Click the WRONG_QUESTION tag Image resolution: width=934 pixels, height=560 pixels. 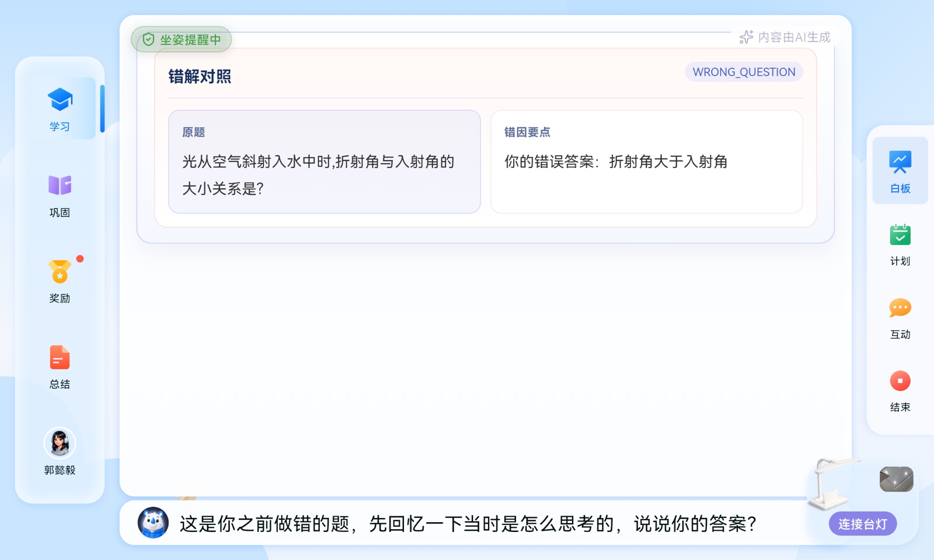point(744,72)
